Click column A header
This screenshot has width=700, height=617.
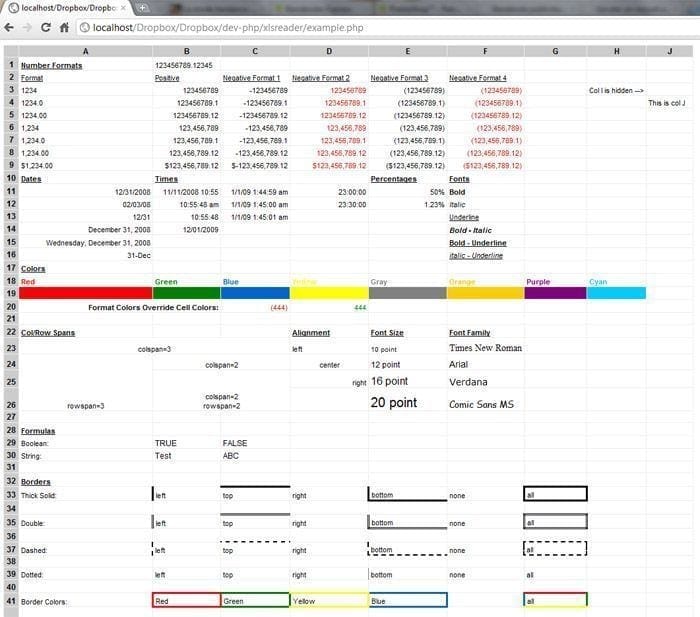[x=86, y=51]
